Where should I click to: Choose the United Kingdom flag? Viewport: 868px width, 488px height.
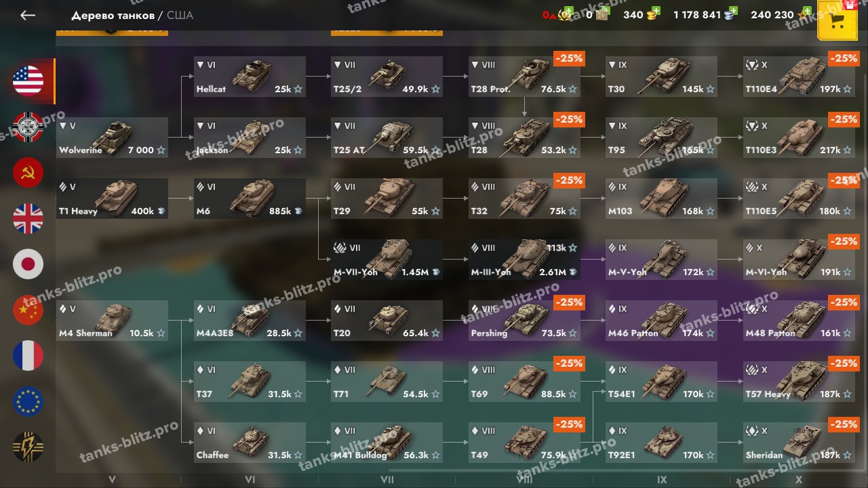(28, 219)
